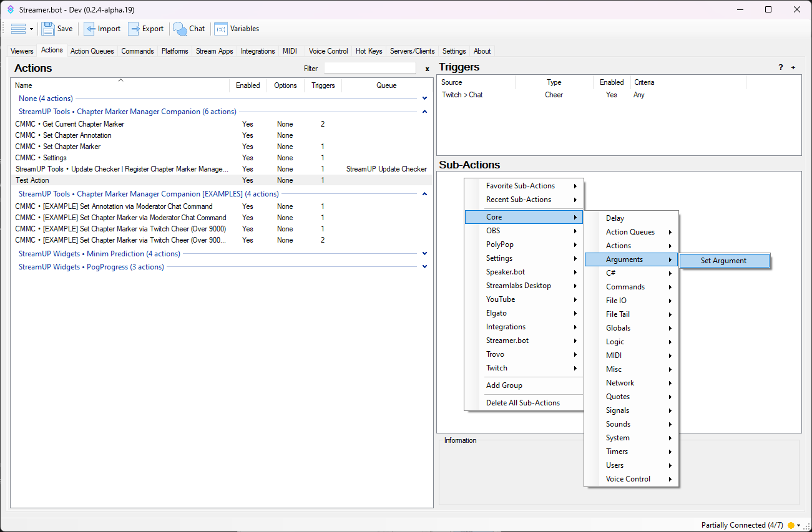Open the Streamlabs Desktop sub-action menu
This screenshot has width=812, height=532.
point(524,286)
